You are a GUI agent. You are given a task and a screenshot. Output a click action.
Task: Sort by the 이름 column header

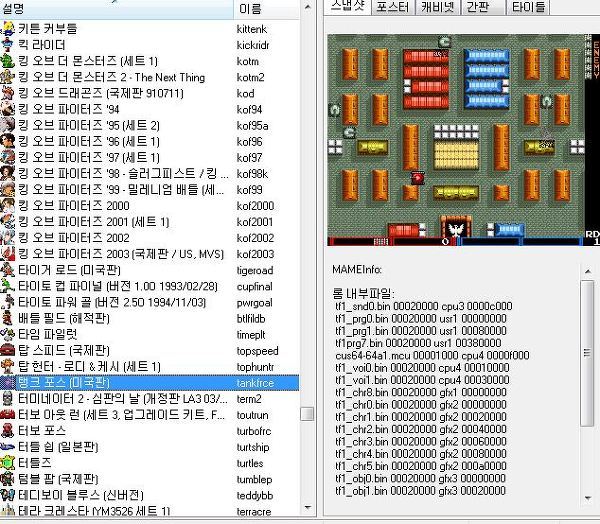266,9
